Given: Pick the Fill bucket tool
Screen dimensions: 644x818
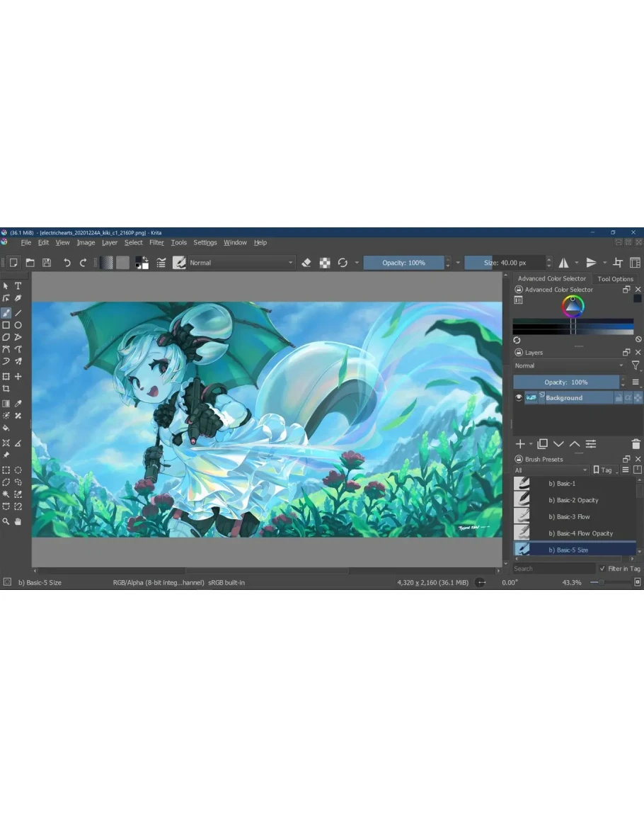Looking at the screenshot, I should [6, 428].
